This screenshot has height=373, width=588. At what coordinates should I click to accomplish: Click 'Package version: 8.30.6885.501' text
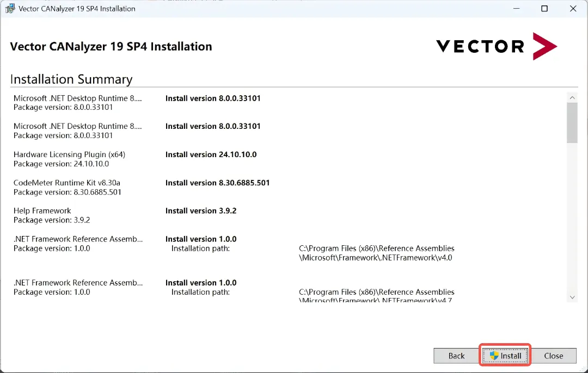point(68,192)
